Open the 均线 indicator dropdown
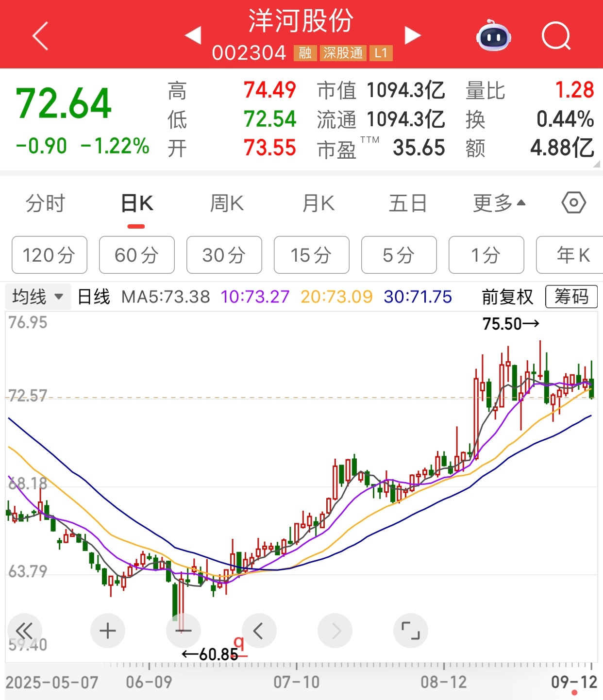Viewport: 603px width, 700px height. [38, 296]
